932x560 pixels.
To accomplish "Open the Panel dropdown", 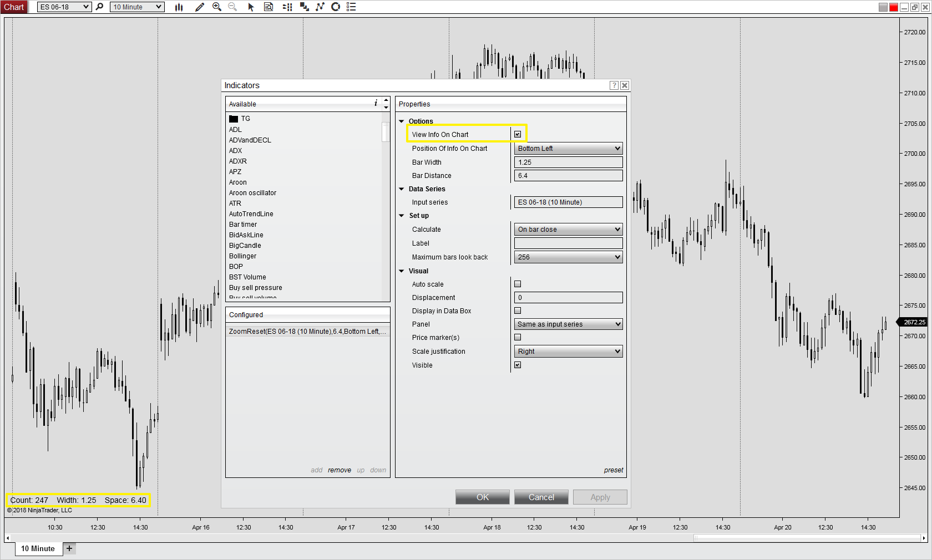I will pyautogui.click(x=569, y=324).
